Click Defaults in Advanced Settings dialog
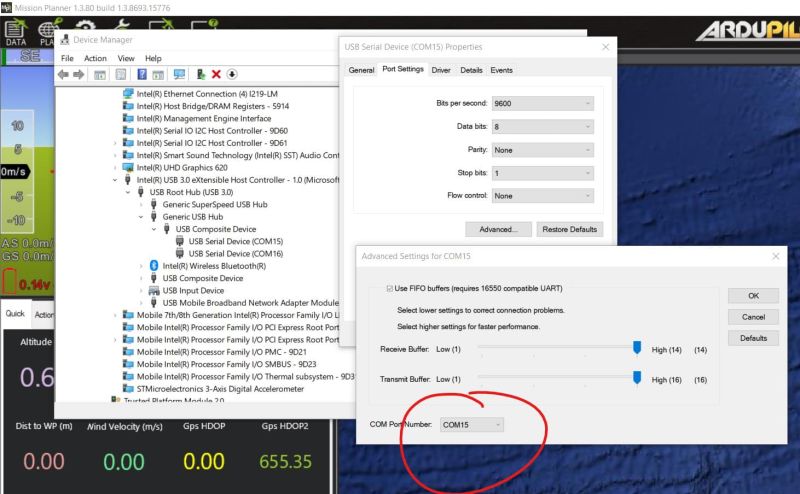 754,338
